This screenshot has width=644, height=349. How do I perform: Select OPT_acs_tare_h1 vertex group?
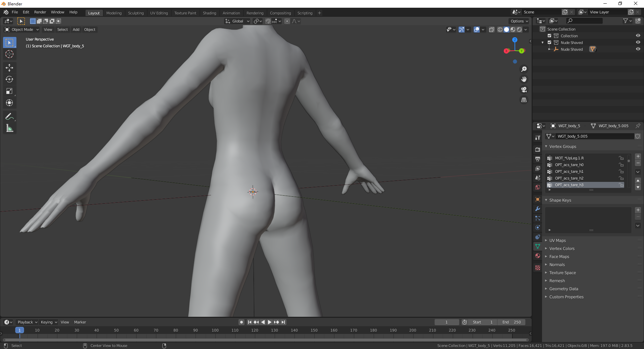[585, 171]
